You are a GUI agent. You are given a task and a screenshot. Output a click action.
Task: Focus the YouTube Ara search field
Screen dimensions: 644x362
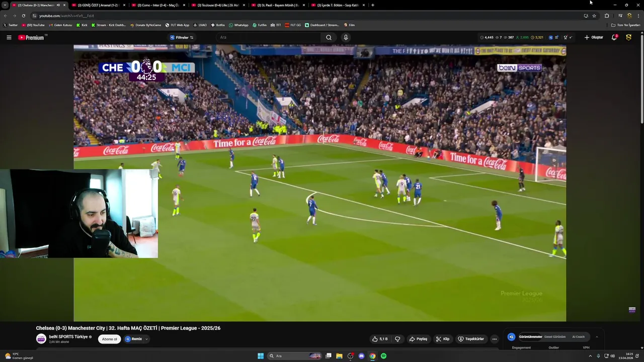point(269,37)
